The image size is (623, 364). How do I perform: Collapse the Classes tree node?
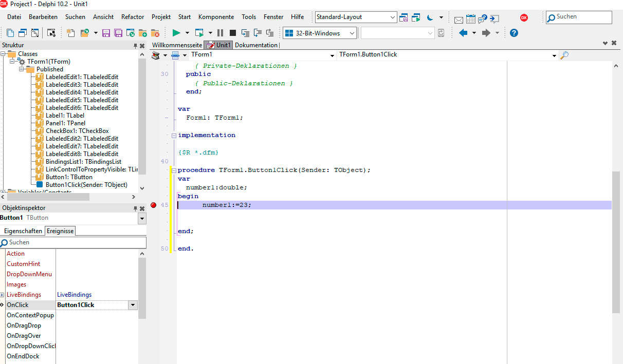(x=4, y=54)
